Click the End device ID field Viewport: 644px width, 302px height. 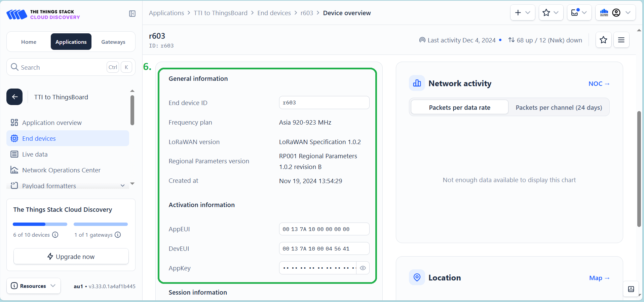324,103
